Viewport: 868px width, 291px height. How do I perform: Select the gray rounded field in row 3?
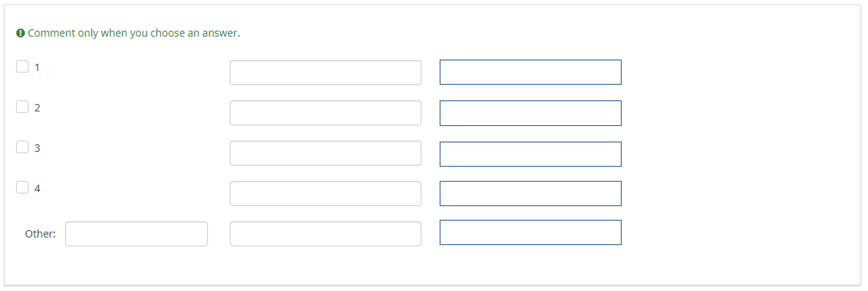pos(325,153)
